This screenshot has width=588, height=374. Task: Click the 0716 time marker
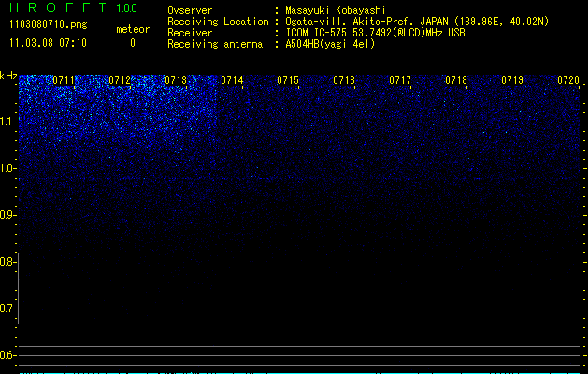pyautogui.click(x=344, y=80)
